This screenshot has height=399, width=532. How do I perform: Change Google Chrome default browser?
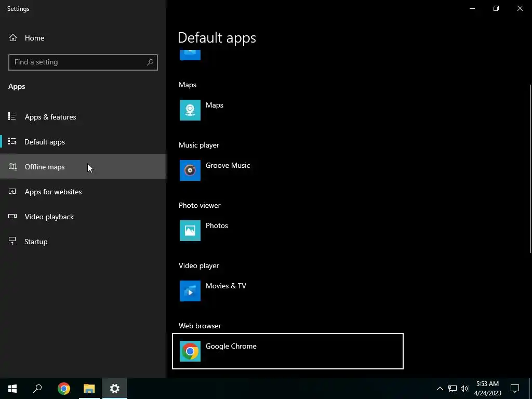(288, 351)
